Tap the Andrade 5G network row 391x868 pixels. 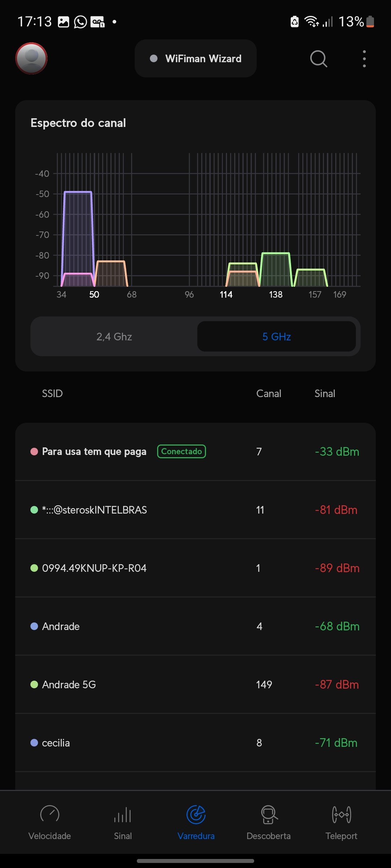[195, 685]
